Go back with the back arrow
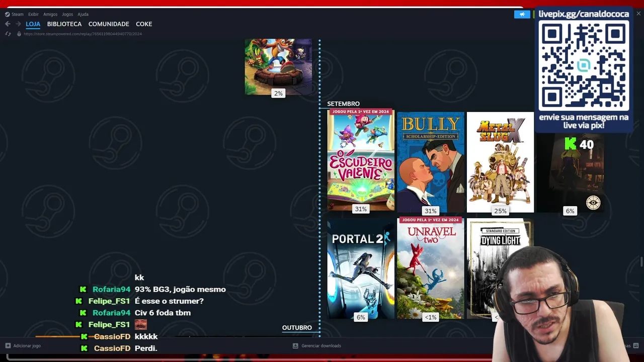 pyautogui.click(x=8, y=24)
